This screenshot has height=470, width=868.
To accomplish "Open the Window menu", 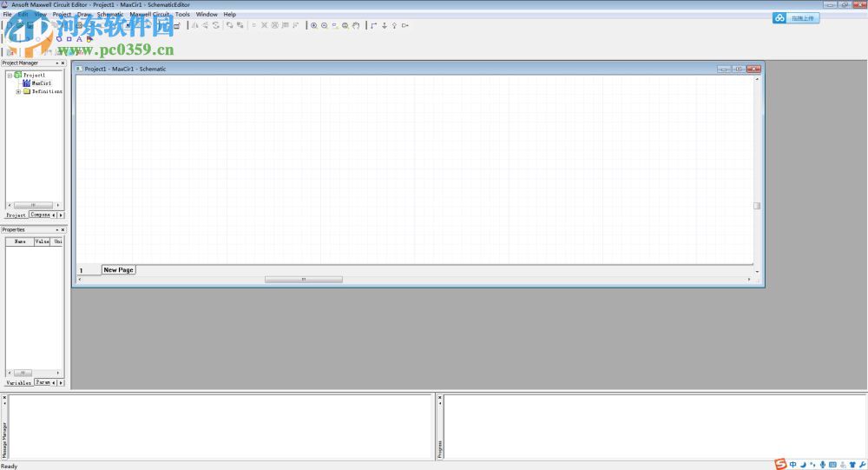I will [x=207, y=15].
